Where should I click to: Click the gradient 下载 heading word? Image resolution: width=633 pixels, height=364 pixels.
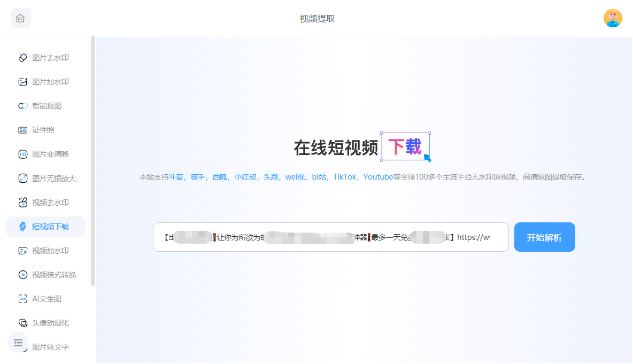405,146
